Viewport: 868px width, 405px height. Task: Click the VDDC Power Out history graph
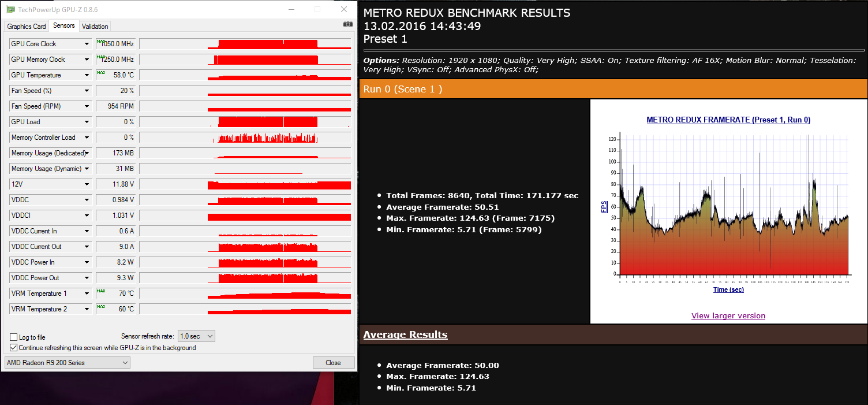(245, 278)
